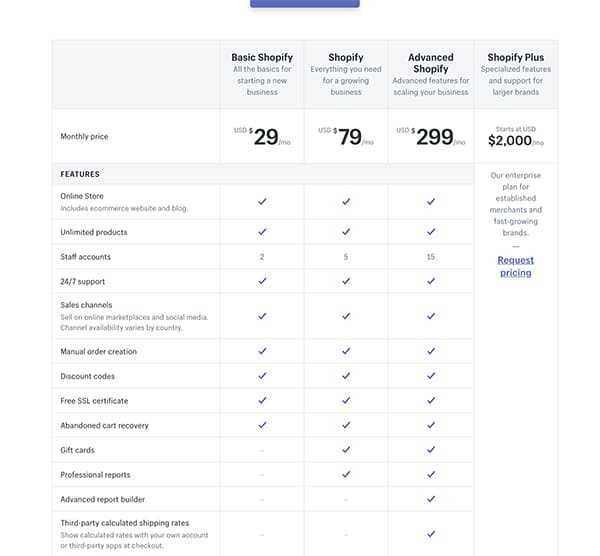Viewport: 600px width, 556px height.
Task: Select the Basic Shopify column header
Action: (262, 57)
